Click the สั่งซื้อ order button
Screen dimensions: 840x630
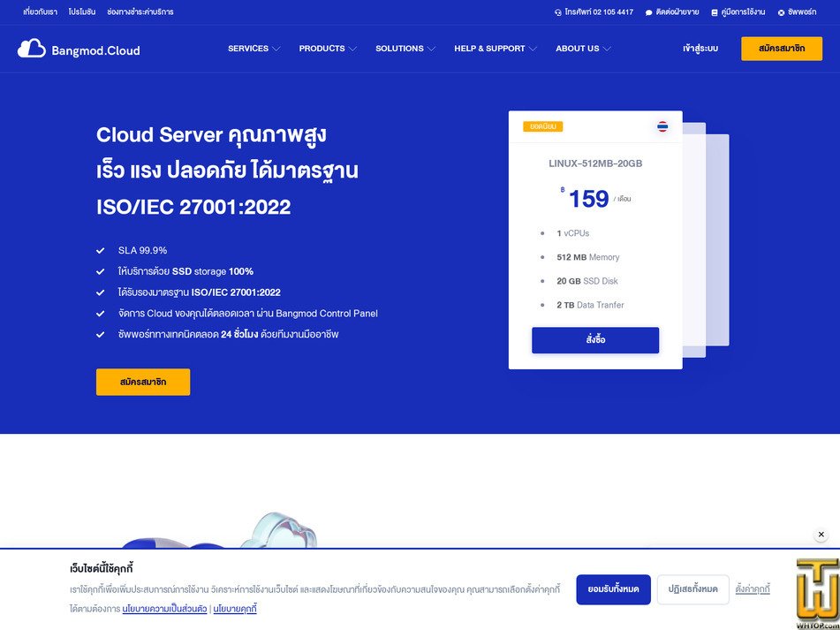(595, 340)
